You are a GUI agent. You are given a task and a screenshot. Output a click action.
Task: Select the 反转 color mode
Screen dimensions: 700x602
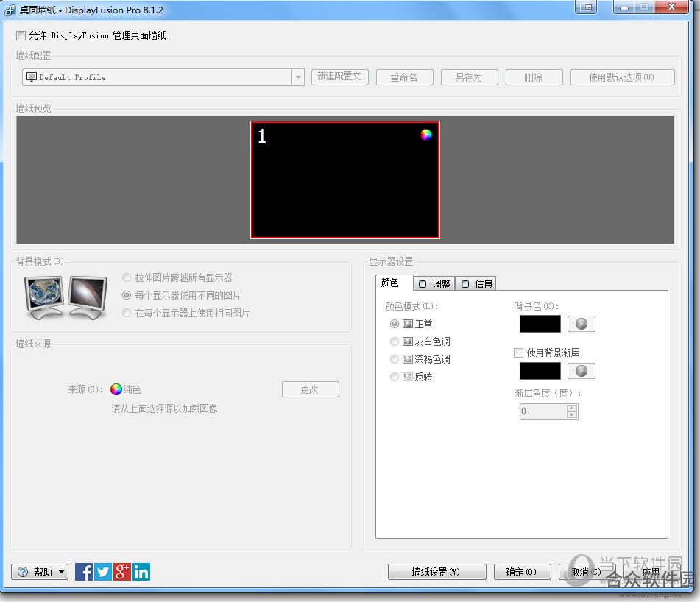395,377
